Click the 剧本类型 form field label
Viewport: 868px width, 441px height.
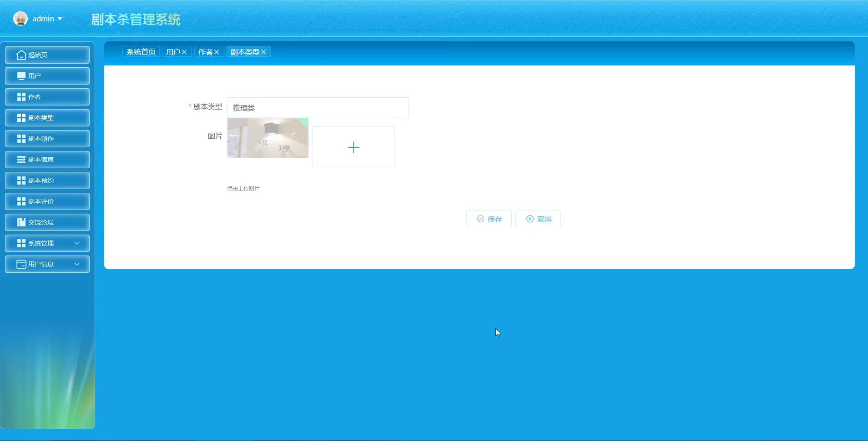[x=208, y=107]
